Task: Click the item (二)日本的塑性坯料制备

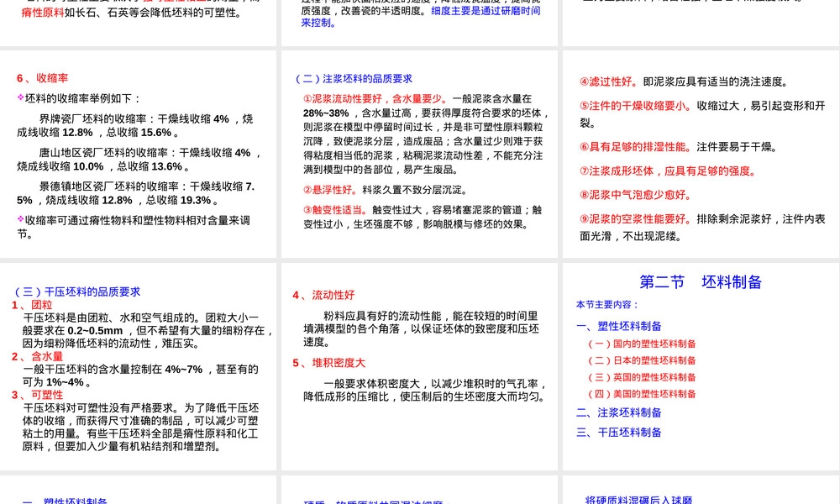Action: coord(642,360)
